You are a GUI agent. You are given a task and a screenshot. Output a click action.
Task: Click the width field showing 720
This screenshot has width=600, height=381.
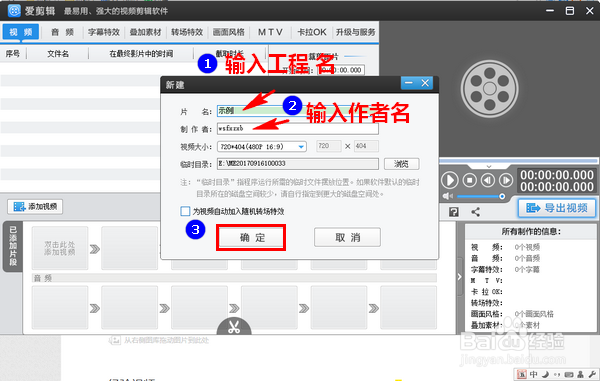tap(329, 146)
